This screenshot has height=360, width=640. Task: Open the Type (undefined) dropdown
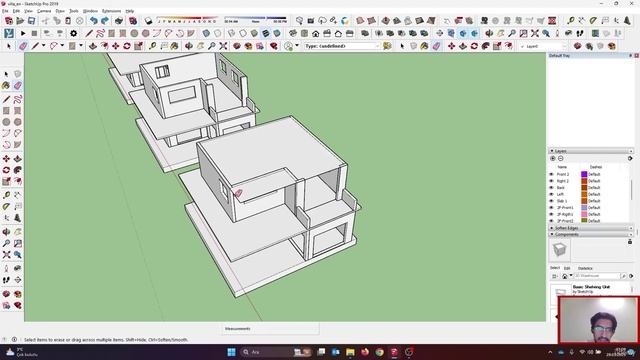click(x=342, y=46)
